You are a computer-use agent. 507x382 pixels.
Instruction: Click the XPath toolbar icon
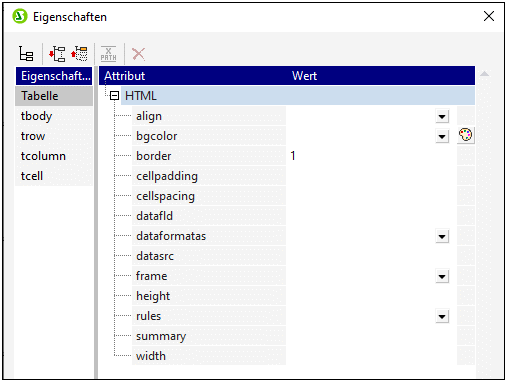pyautogui.click(x=109, y=54)
